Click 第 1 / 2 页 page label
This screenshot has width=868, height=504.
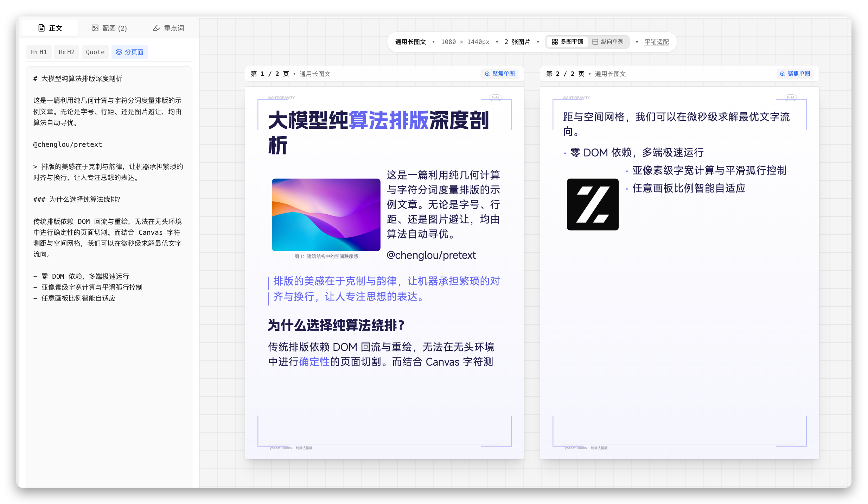(x=270, y=74)
